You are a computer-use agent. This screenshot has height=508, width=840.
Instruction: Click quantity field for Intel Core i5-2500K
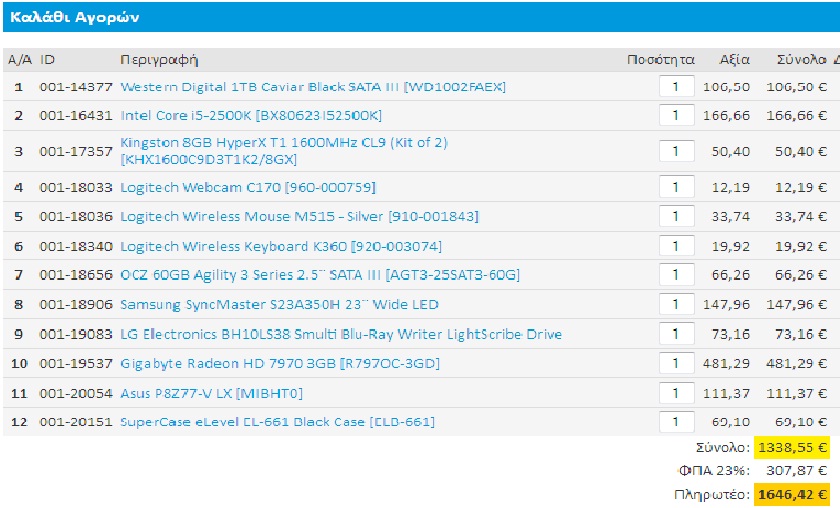pos(677,115)
